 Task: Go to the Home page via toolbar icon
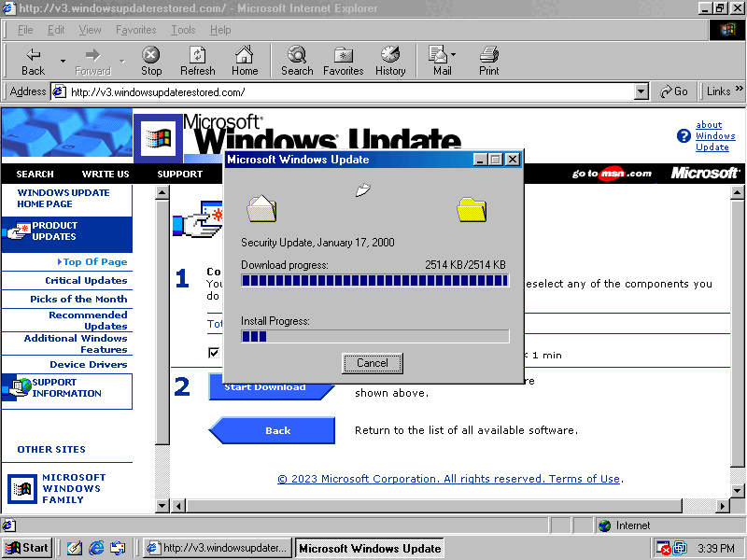[244, 60]
